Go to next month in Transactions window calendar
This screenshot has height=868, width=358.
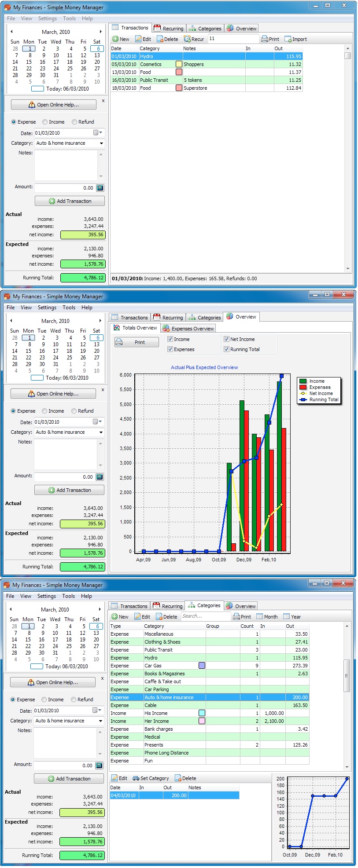tap(100, 32)
